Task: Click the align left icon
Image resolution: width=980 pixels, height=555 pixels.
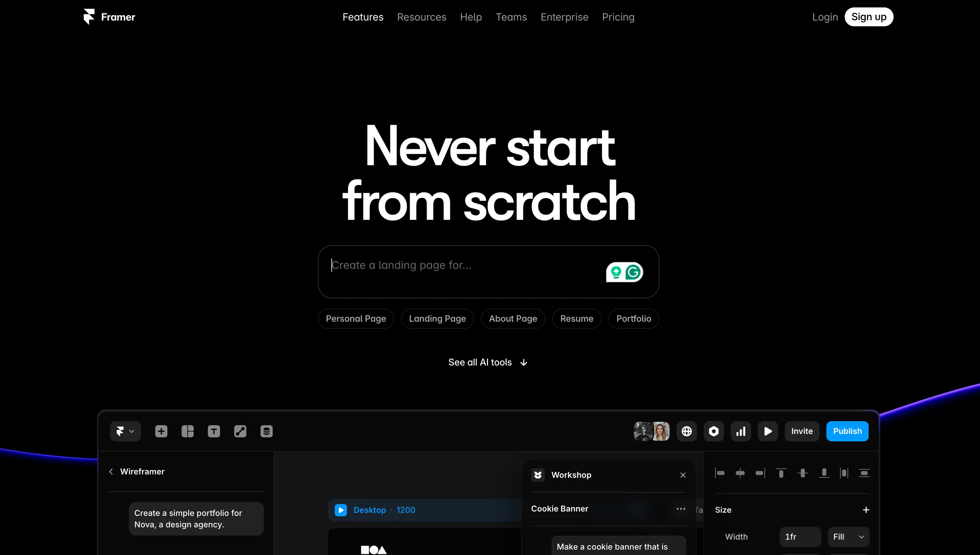Action: pyautogui.click(x=719, y=473)
